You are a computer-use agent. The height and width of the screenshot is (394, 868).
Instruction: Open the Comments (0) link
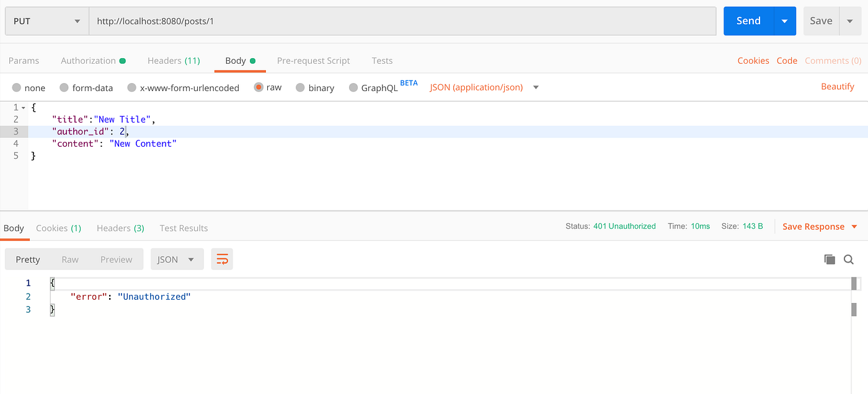pos(833,61)
